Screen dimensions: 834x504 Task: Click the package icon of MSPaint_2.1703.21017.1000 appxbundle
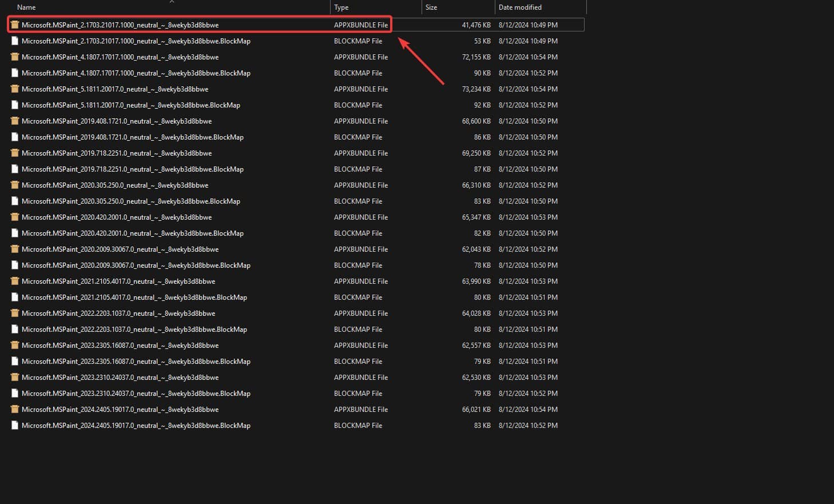[15, 25]
